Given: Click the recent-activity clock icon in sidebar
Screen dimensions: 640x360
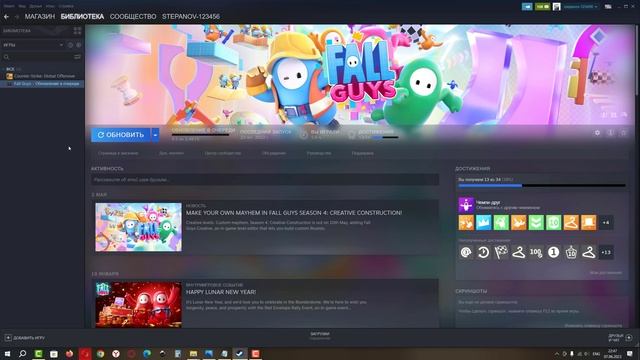Looking at the screenshot, I should click(x=70, y=45).
